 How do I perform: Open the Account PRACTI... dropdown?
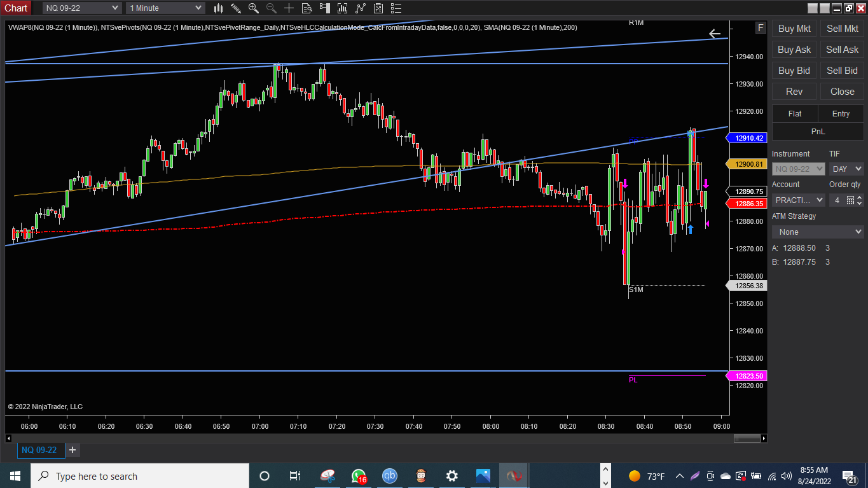(798, 200)
